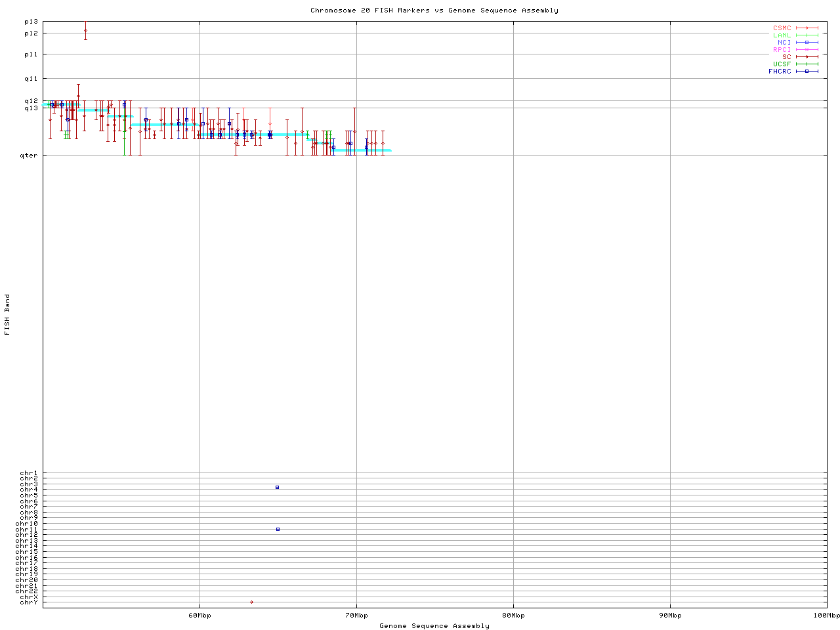
Task: Click the blue square marker in chr4 row
Action: pyautogui.click(x=278, y=487)
